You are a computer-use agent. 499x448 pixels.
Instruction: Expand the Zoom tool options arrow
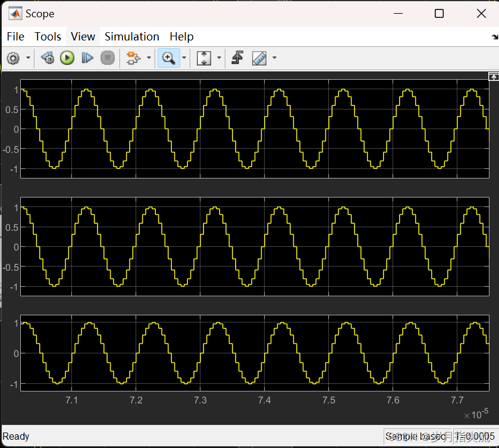point(184,58)
